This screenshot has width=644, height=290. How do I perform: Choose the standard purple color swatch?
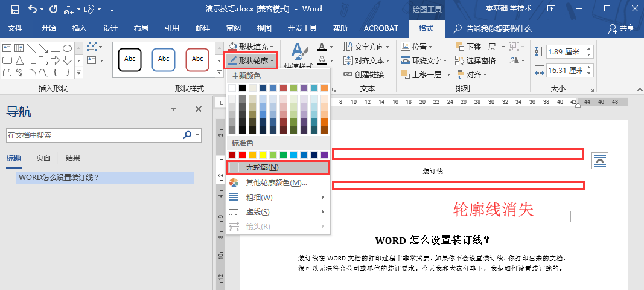coord(325,155)
